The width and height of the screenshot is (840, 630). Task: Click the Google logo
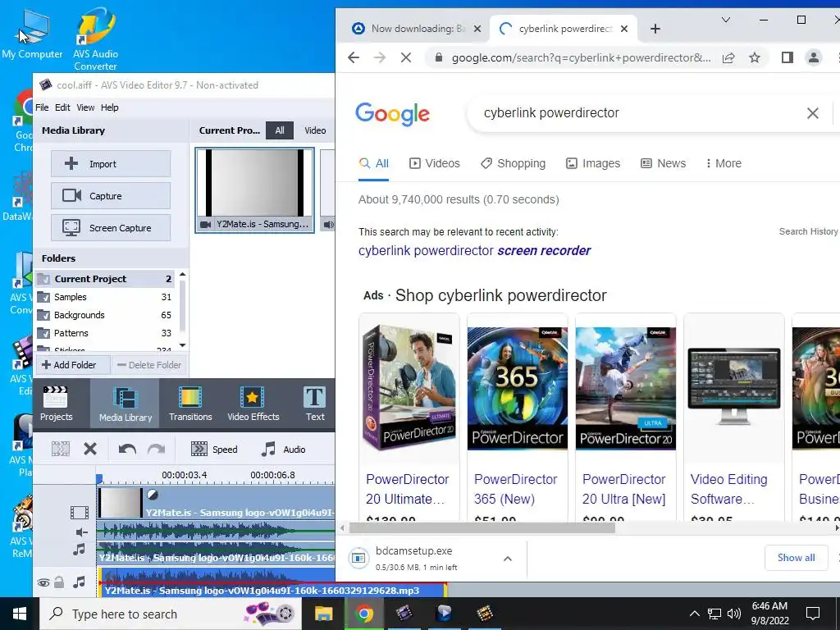click(x=392, y=114)
